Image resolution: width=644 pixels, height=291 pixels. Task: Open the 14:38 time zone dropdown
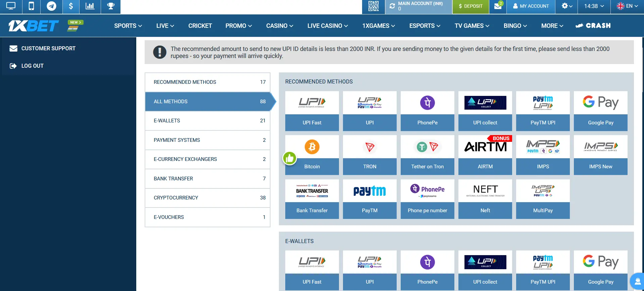(x=594, y=6)
